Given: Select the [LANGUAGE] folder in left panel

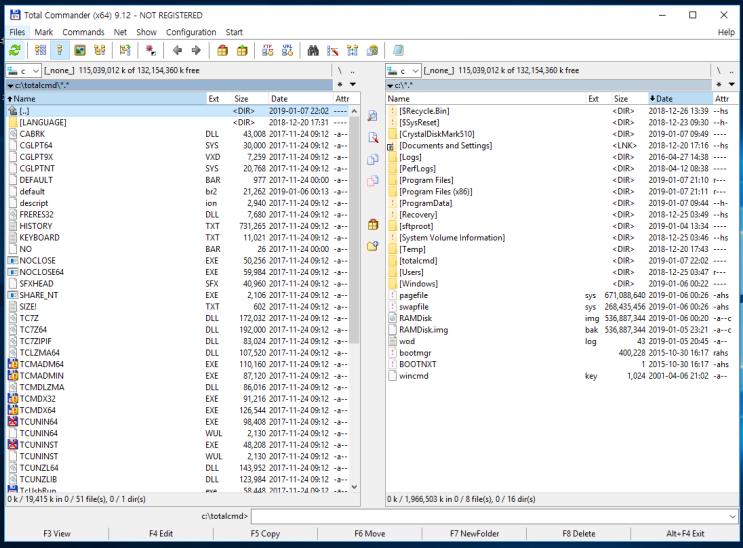Looking at the screenshot, I should pyautogui.click(x=178, y=122).
